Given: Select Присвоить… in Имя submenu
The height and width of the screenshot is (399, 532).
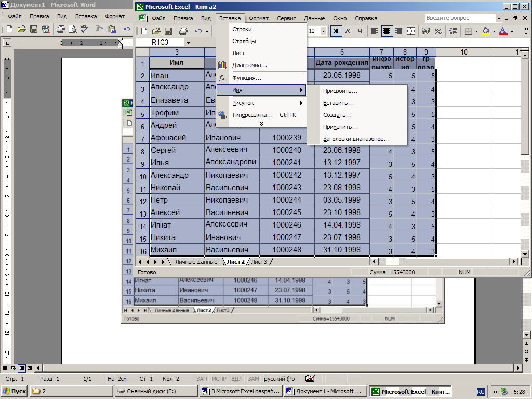Looking at the screenshot, I should coord(357,91).
